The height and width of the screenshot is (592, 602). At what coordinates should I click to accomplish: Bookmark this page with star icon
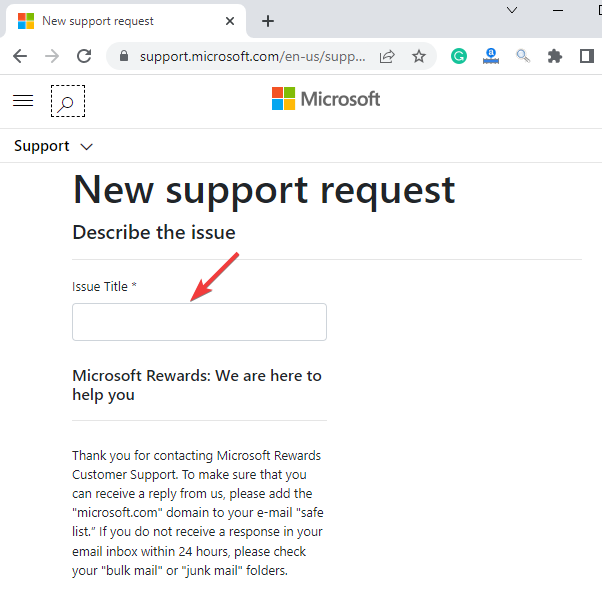(x=419, y=56)
